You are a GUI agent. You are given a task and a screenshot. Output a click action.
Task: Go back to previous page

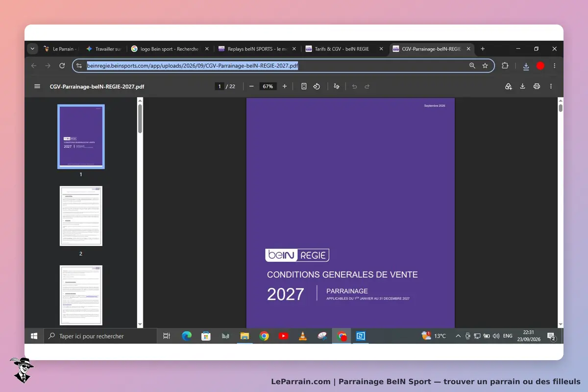[33, 66]
